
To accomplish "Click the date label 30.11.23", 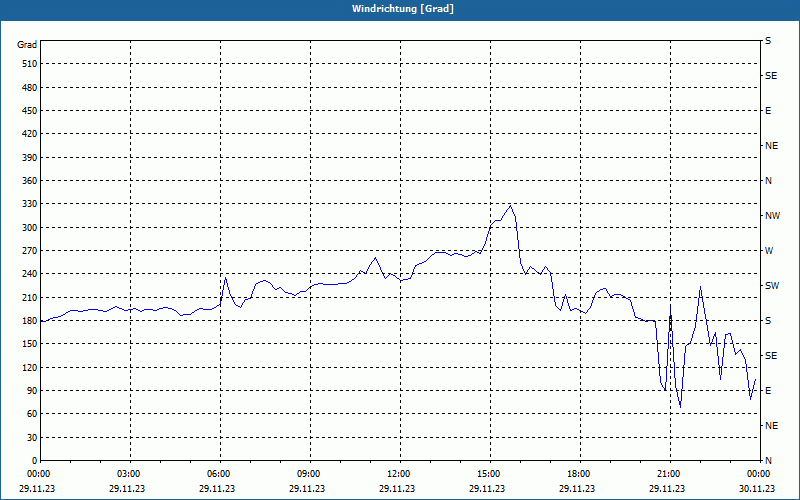I will point(757,488).
